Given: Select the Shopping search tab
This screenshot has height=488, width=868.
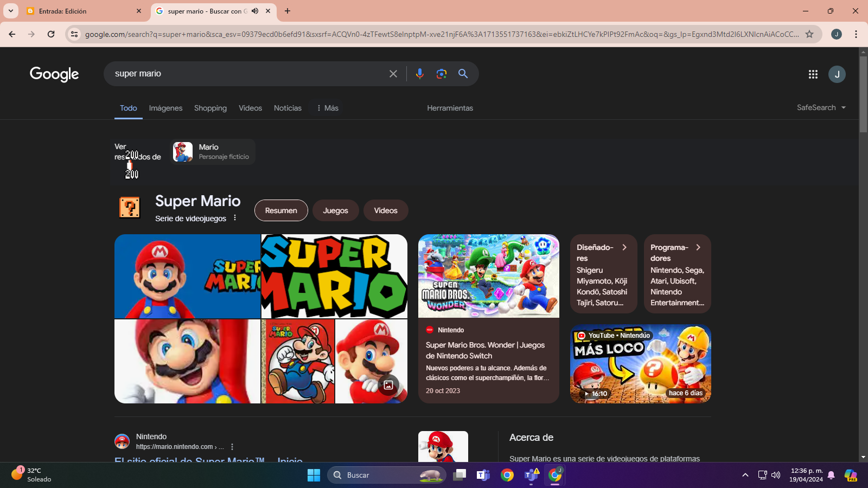Looking at the screenshot, I should (x=210, y=108).
